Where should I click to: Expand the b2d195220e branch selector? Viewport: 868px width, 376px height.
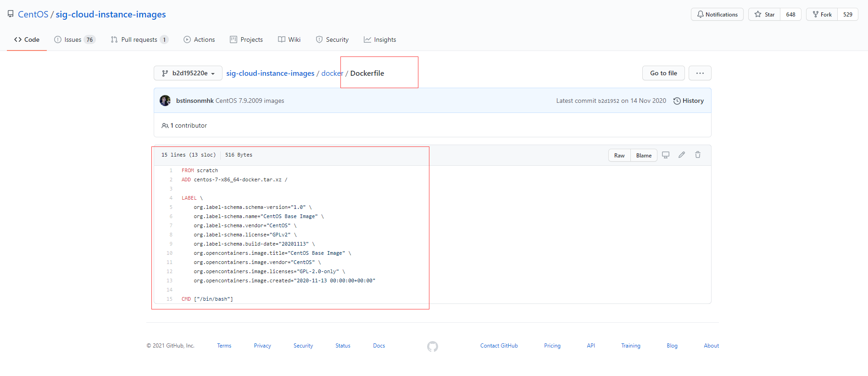pos(188,73)
